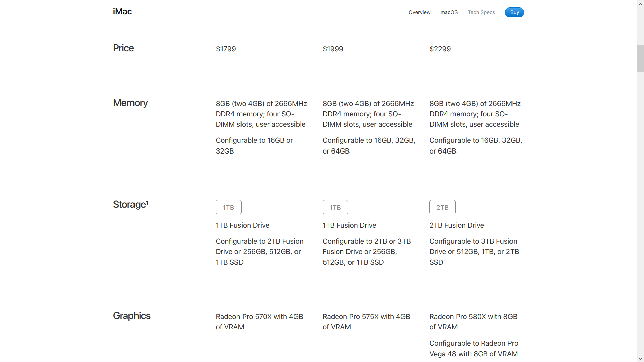Click 'Configurable to 2TB or 3TB Fusion Drive' text
The width and height of the screenshot is (644, 362).
pyautogui.click(x=367, y=252)
